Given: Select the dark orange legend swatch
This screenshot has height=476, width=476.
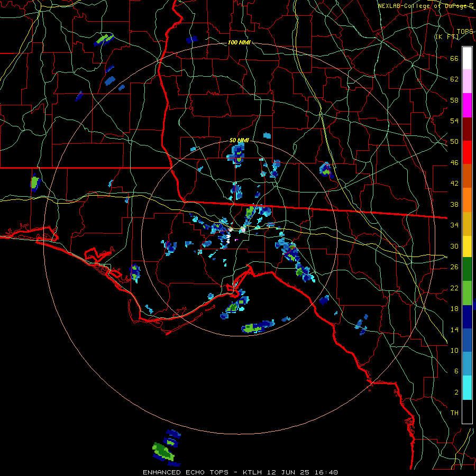Looking at the screenshot, I should pos(467,176).
